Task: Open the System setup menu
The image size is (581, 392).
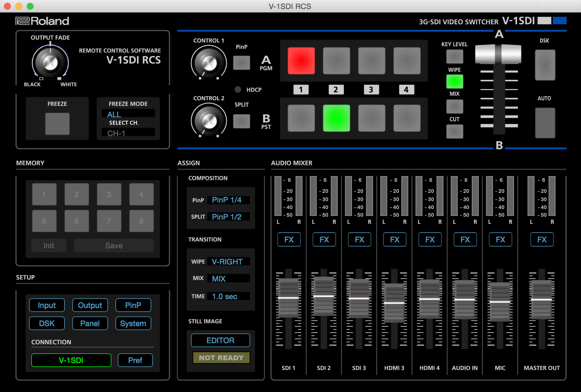Action: coord(133,323)
